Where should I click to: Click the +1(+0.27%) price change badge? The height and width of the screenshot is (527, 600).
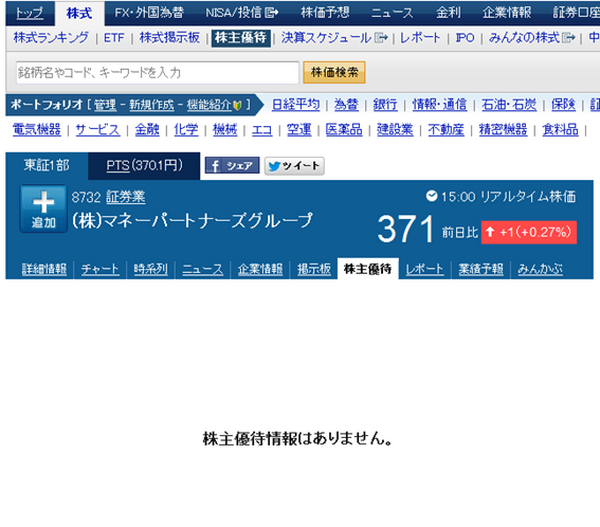point(529,232)
